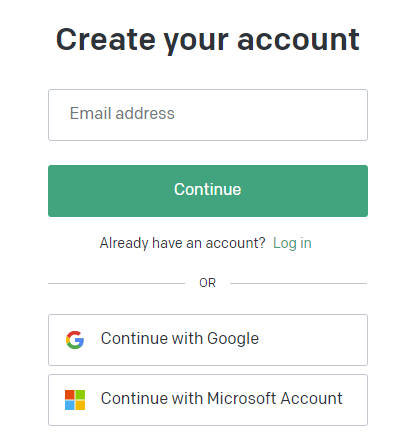
Task: Click the yellow square in Microsoft logo
Action: tap(80, 405)
